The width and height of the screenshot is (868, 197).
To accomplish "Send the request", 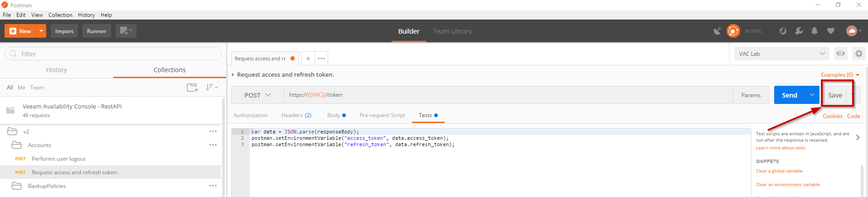I will (790, 95).
